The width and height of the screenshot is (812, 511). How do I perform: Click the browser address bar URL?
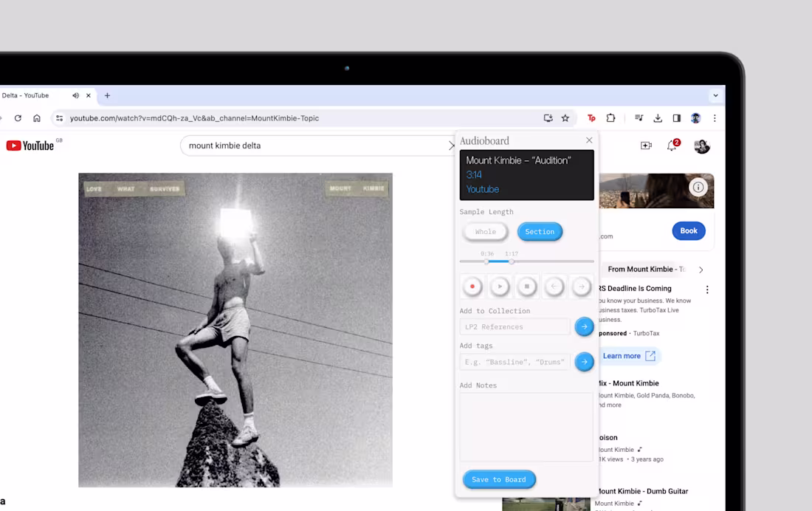[194, 118]
